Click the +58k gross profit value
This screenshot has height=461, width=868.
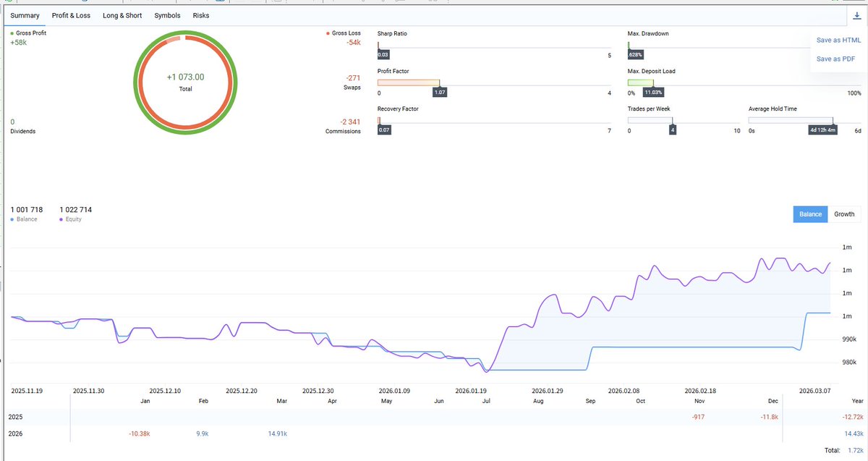tap(18, 43)
